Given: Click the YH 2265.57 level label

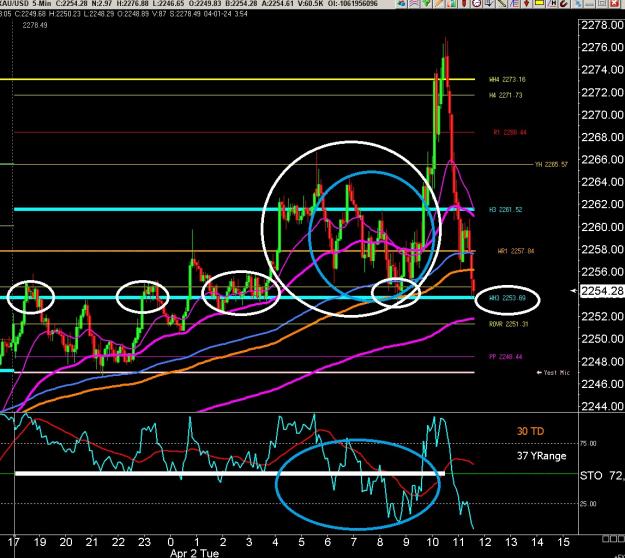Looking at the screenshot, I should click(551, 164).
